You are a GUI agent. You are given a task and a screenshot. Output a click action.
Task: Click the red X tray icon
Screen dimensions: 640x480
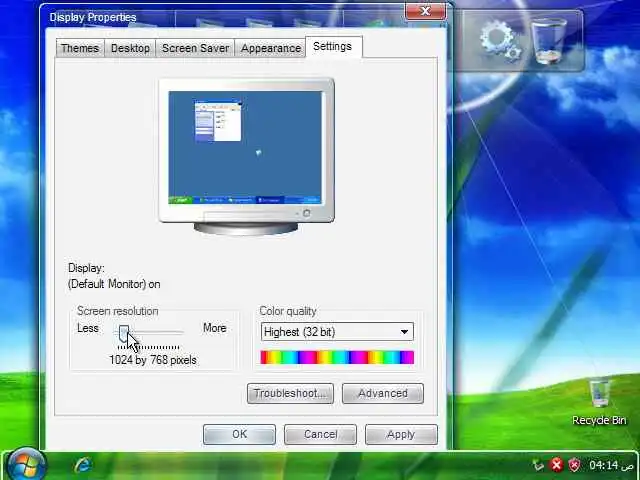[556, 465]
